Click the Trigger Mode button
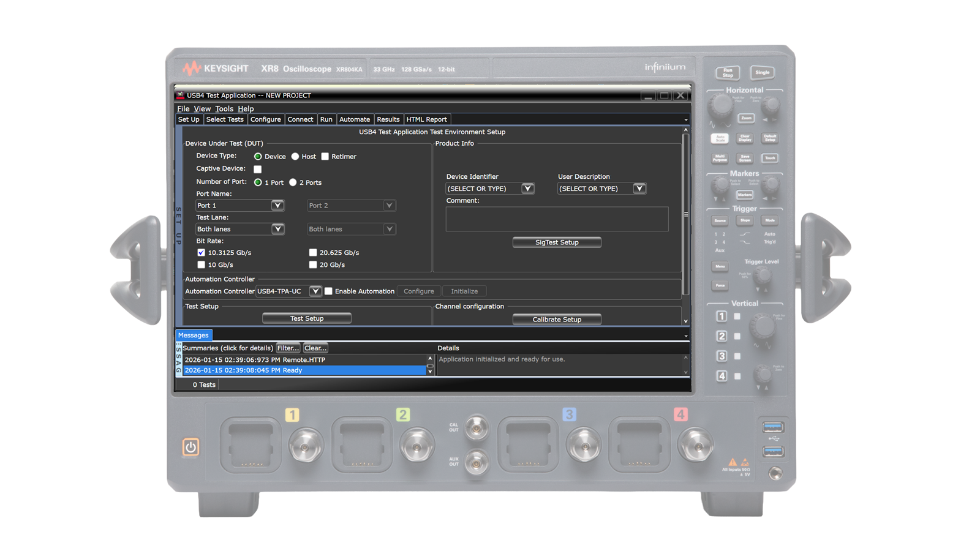This screenshot has width=980, height=551. 770,220
